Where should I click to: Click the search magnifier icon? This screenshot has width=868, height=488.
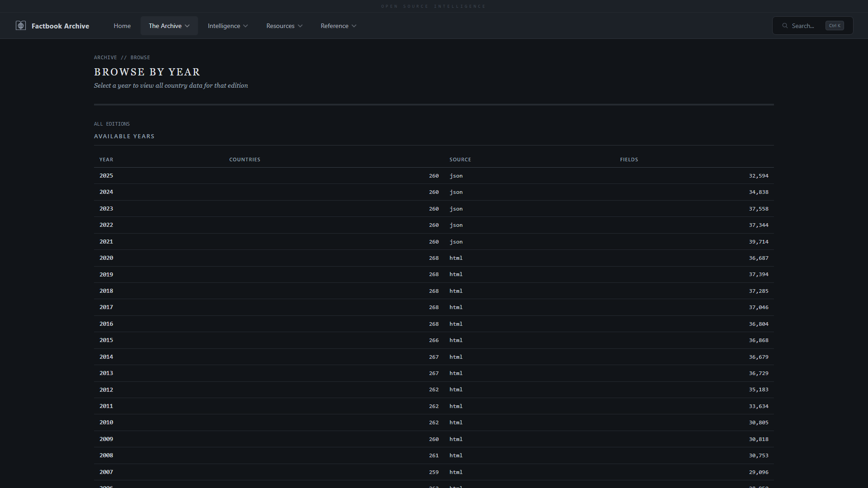pos(785,26)
